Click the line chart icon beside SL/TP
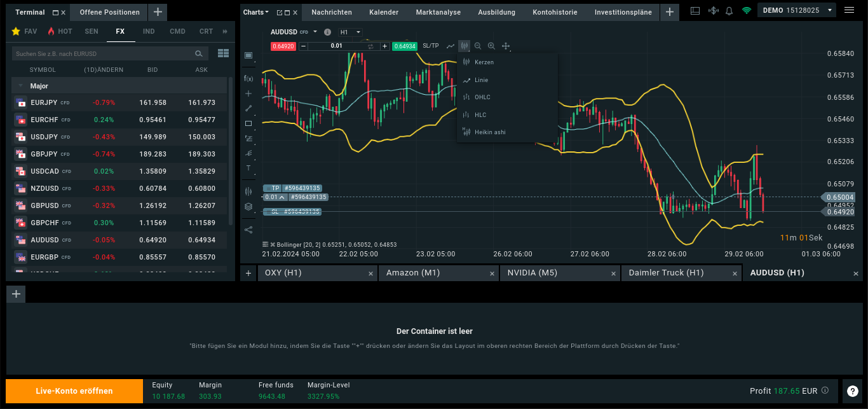 pyautogui.click(x=451, y=46)
